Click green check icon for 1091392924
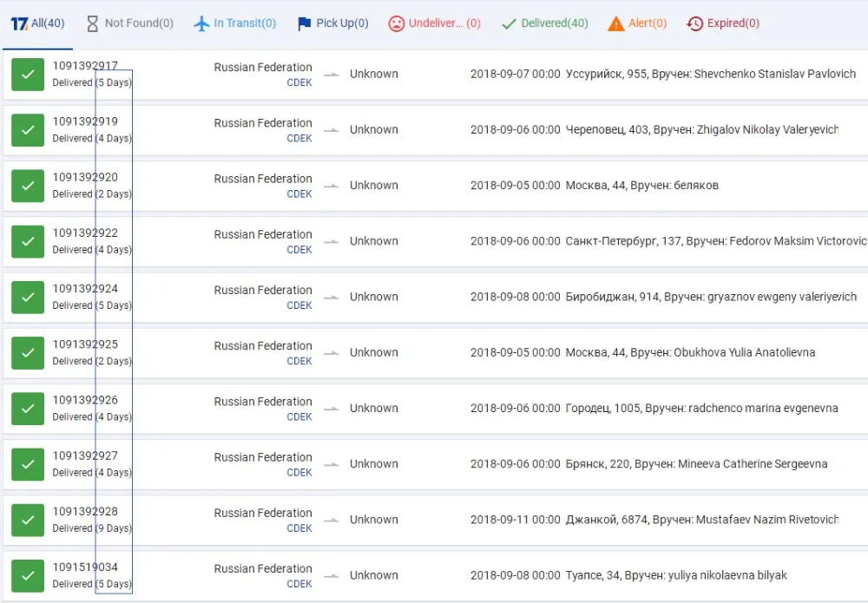 (28, 297)
